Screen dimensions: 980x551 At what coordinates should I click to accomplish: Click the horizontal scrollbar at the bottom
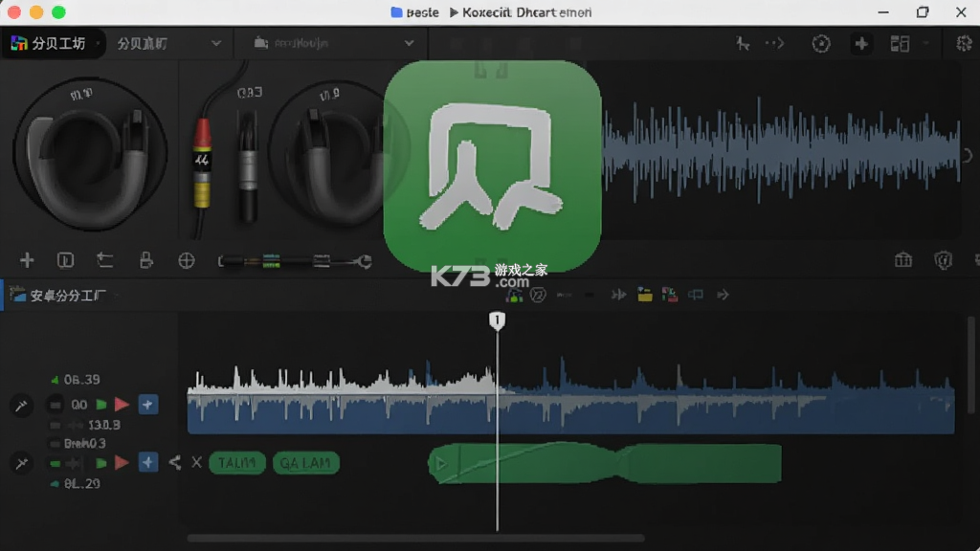415,538
